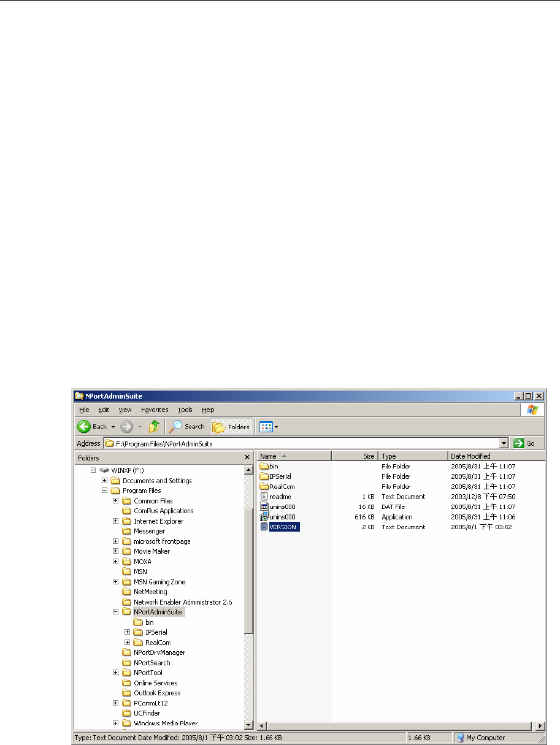Click Folders pane scroll up arrow
Screen dimensions: 560x745
pyautogui.click(x=248, y=470)
